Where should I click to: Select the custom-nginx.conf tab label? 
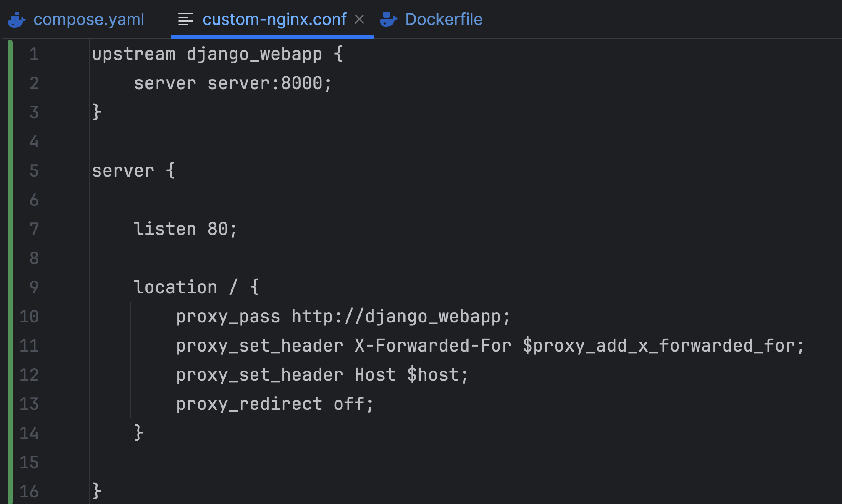pos(274,20)
